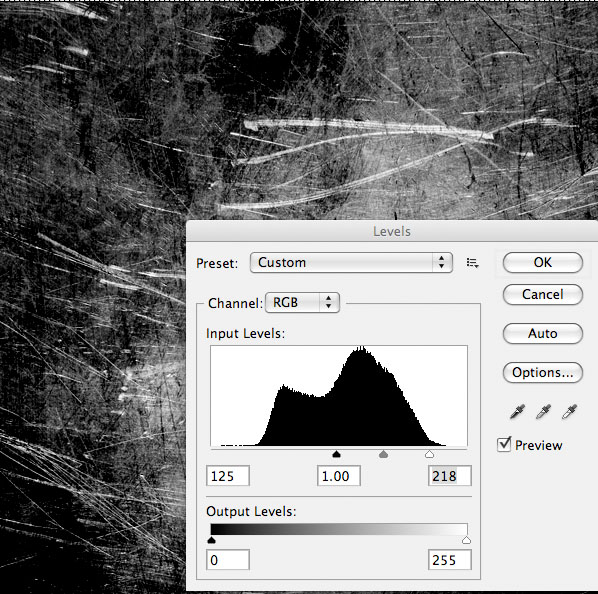
Task: Click the Output Levels: label
Action: coord(251,511)
